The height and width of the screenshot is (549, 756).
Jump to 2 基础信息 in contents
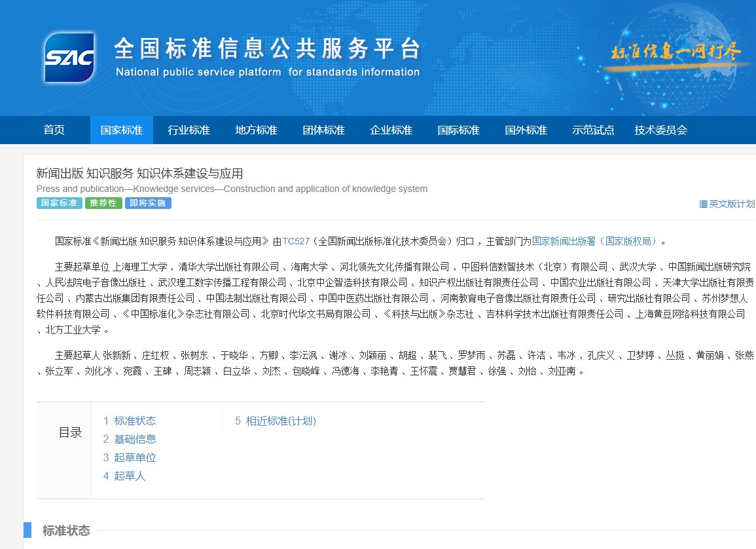point(130,439)
